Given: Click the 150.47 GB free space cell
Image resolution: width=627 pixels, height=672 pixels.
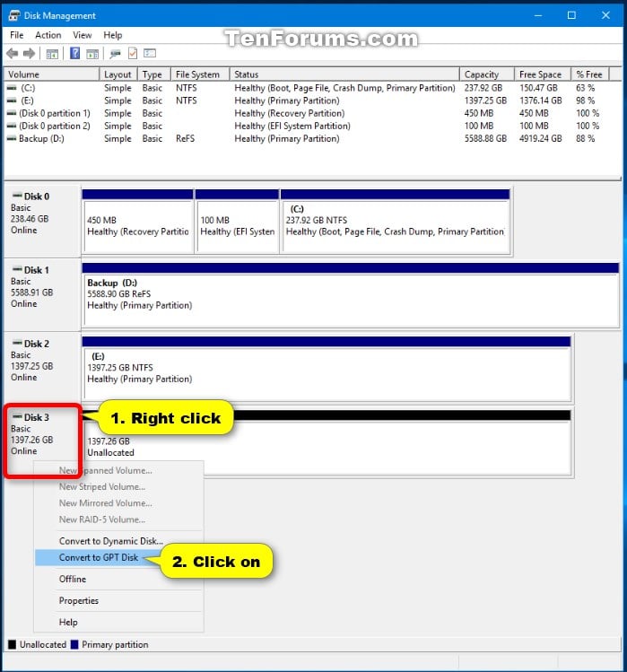Looking at the screenshot, I should pos(538,88).
